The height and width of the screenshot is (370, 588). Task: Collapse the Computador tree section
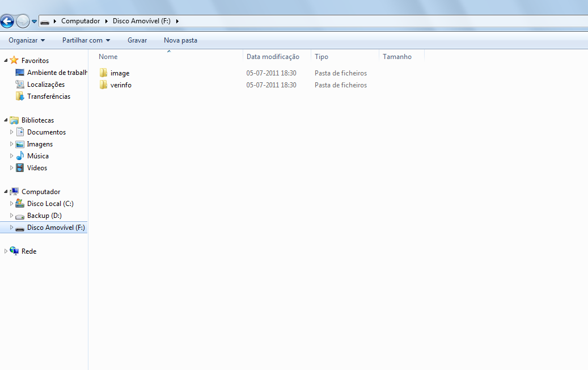6,192
